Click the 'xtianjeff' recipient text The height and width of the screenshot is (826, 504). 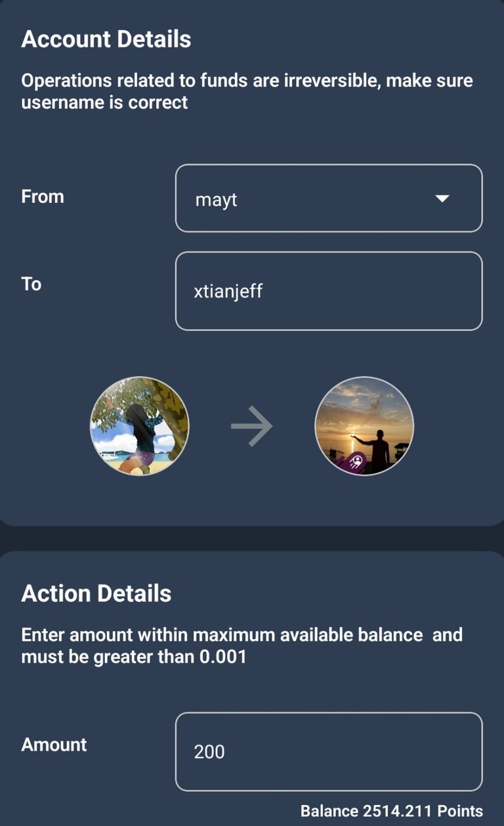point(228,291)
